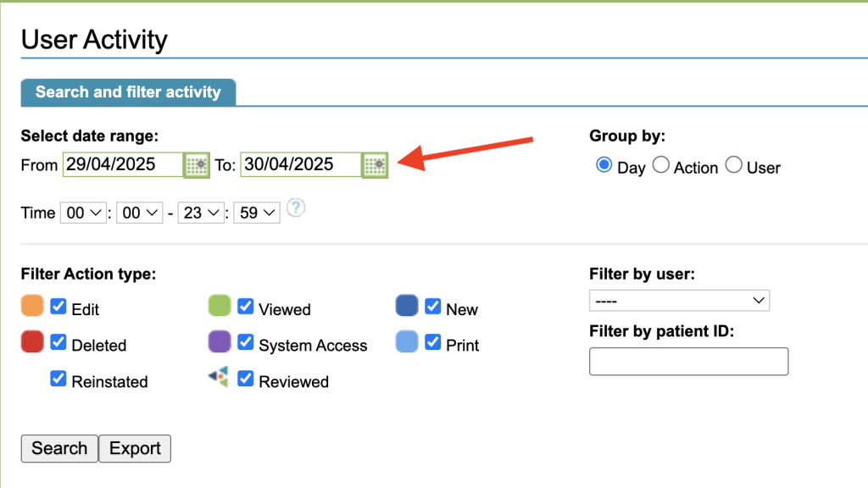Expand the start hour dropdown
This screenshot has height=488, width=868.
(x=83, y=213)
